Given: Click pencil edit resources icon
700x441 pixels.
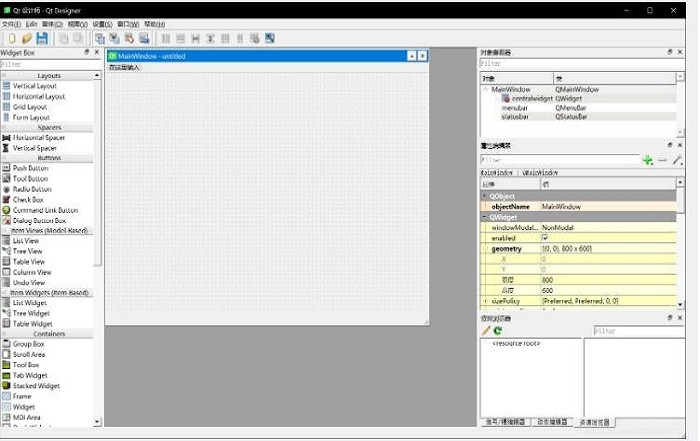Looking at the screenshot, I should coord(486,330).
